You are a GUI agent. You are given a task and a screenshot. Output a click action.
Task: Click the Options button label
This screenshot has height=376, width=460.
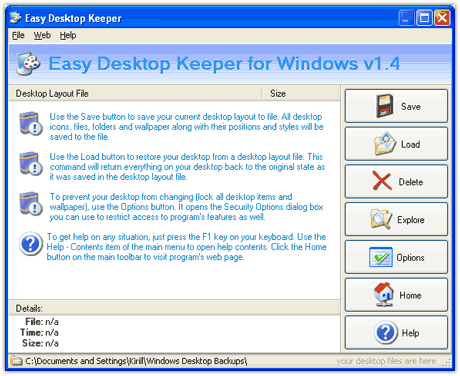tap(410, 258)
